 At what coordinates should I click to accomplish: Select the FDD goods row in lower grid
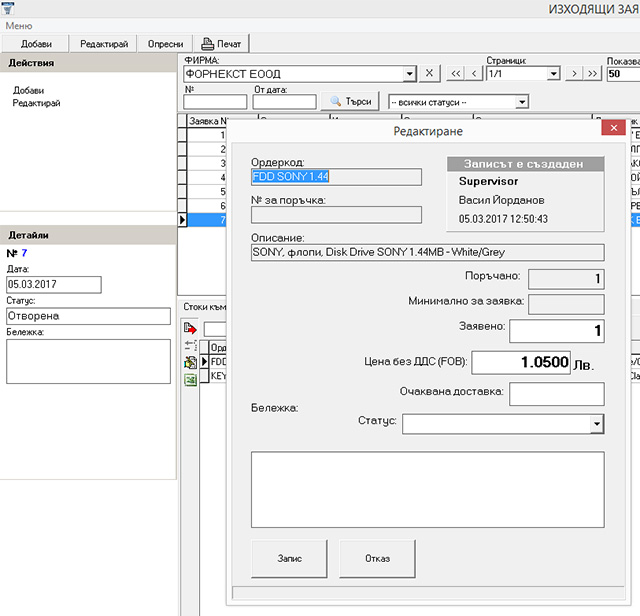pos(218,362)
